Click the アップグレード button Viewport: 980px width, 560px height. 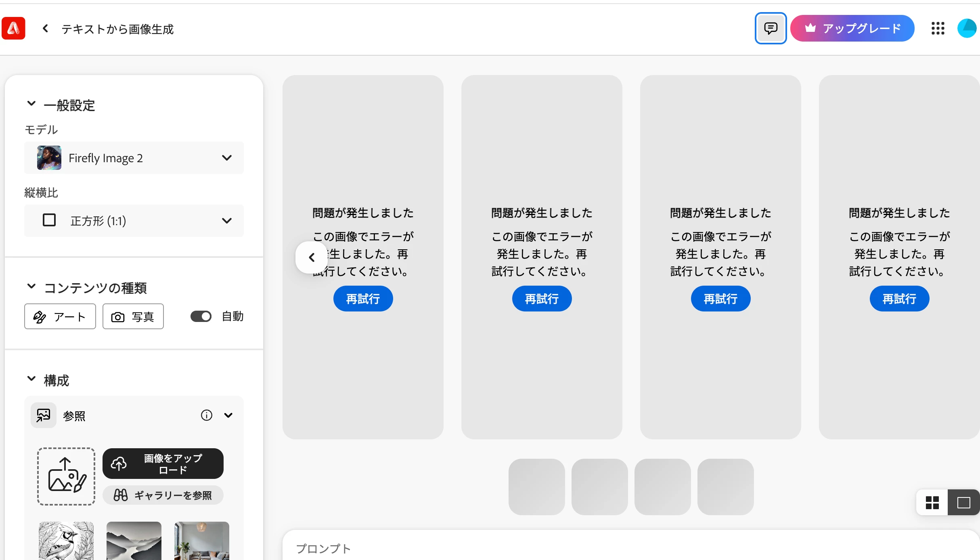(x=852, y=28)
